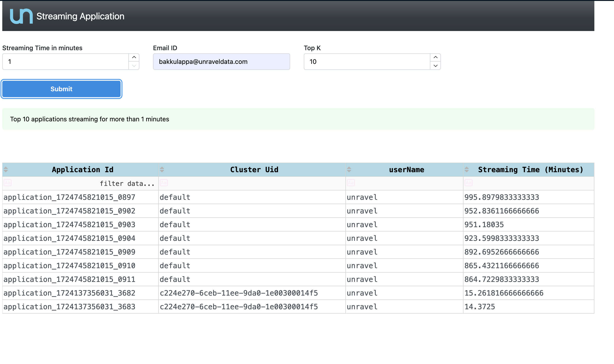614x364 pixels.
Task: Sort by Application Id column arrows
Action: pyautogui.click(x=6, y=169)
